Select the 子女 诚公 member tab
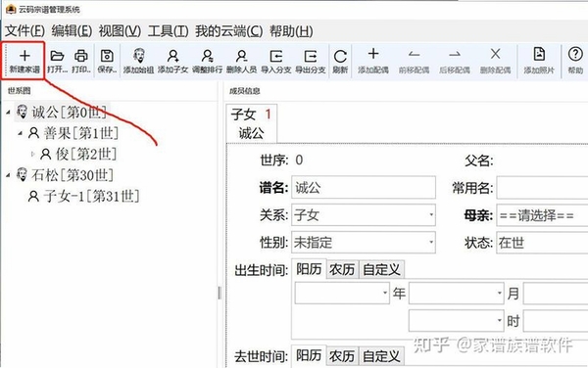The height and width of the screenshot is (368, 588). [252, 123]
